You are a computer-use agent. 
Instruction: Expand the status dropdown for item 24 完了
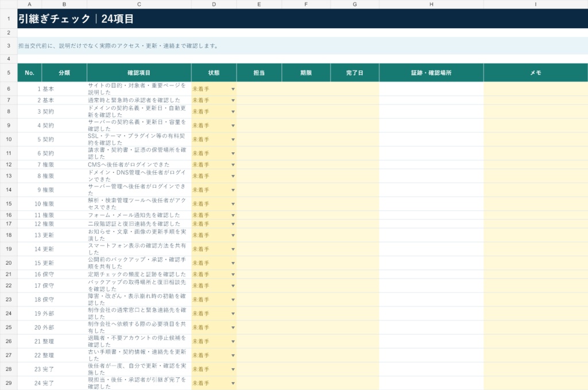coord(233,383)
